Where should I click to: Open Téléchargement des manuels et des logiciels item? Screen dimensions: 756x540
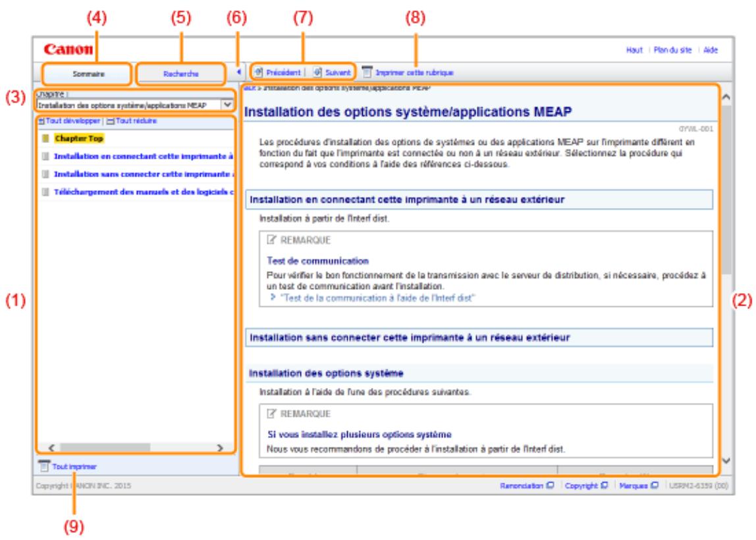tap(144, 192)
